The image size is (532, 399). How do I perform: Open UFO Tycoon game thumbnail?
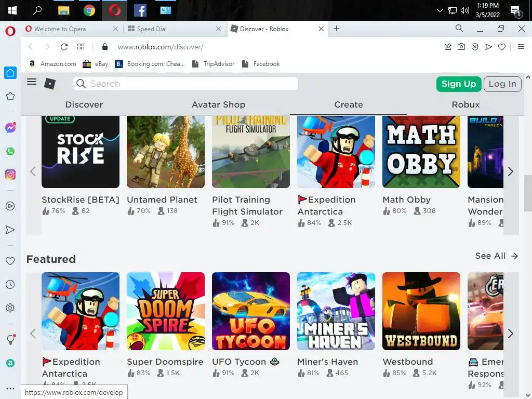(x=251, y=311)
